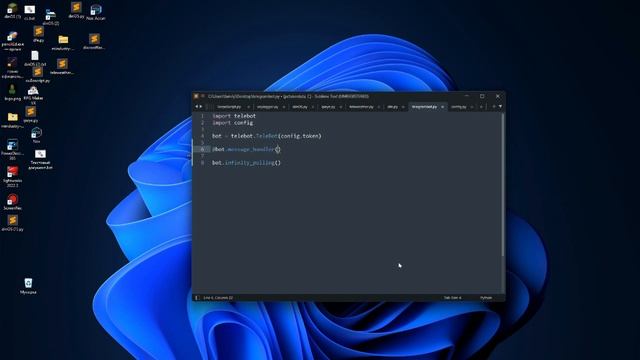This screenshot has width=640, height=360.
Task: Select the discordRec desktop file icon
Action: point(94,42)
